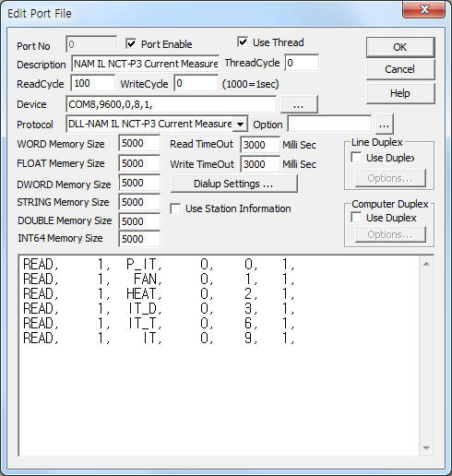
Task: Open Help for this dialog
Action: (400, 93)
